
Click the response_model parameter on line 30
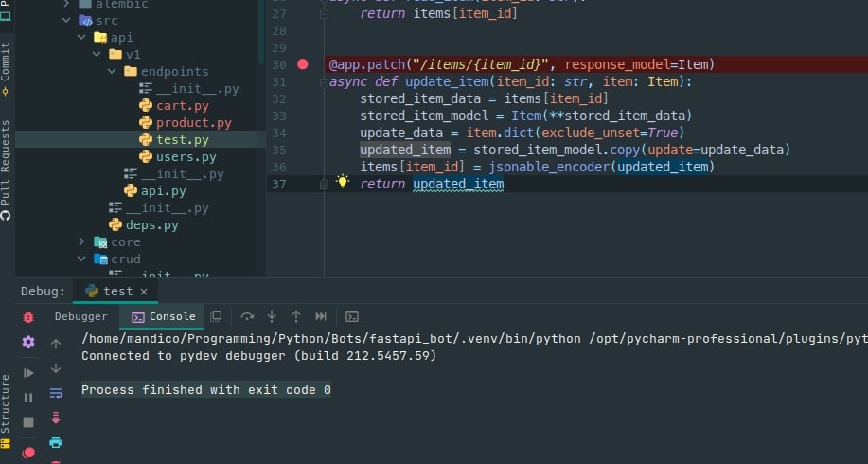[617, 64]
